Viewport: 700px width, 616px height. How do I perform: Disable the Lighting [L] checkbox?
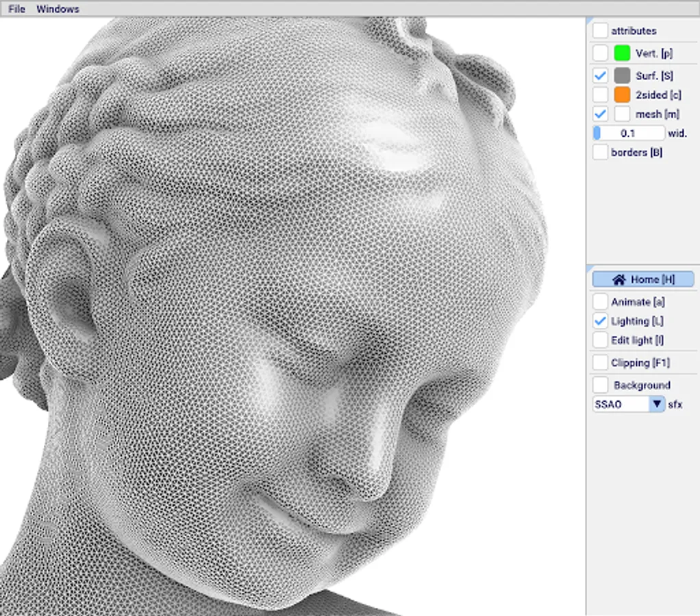coord(600,321)
